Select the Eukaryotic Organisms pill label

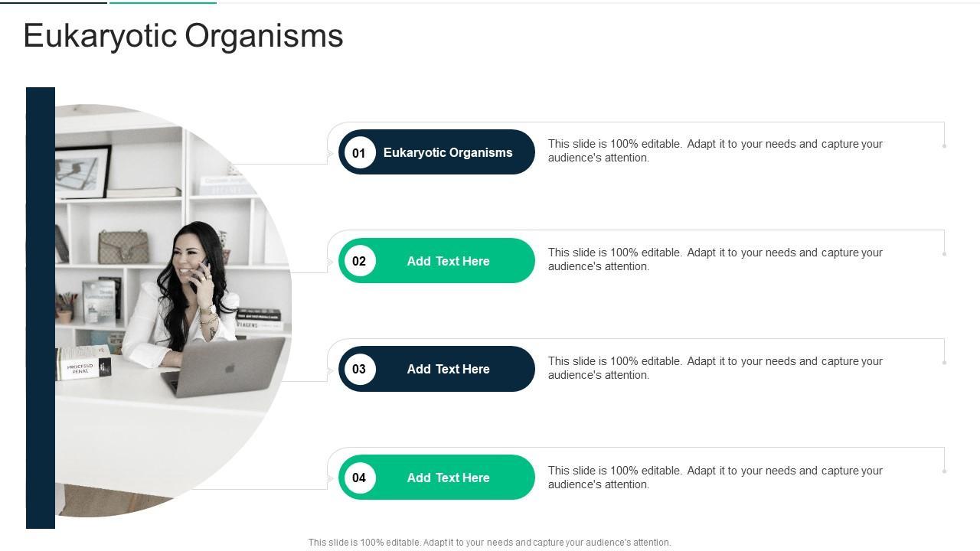448,152
